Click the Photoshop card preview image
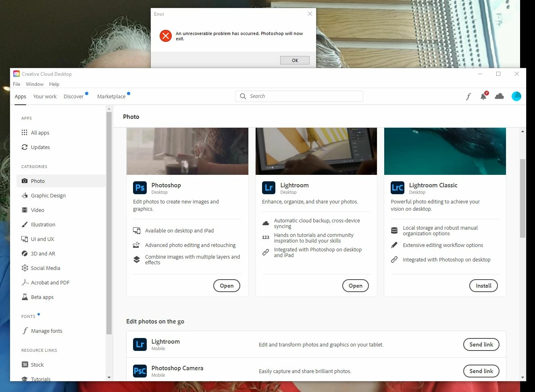The height and width of the screenshot is (392, 535). coord(187,151)
